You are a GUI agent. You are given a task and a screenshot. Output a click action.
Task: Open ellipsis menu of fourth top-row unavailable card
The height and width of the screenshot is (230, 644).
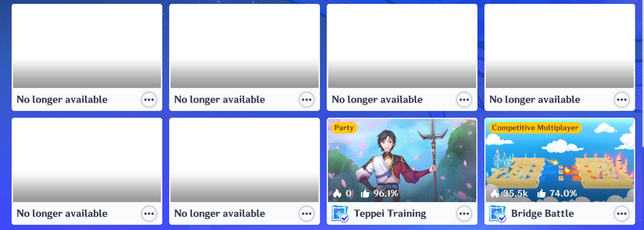tap(622, 100)
